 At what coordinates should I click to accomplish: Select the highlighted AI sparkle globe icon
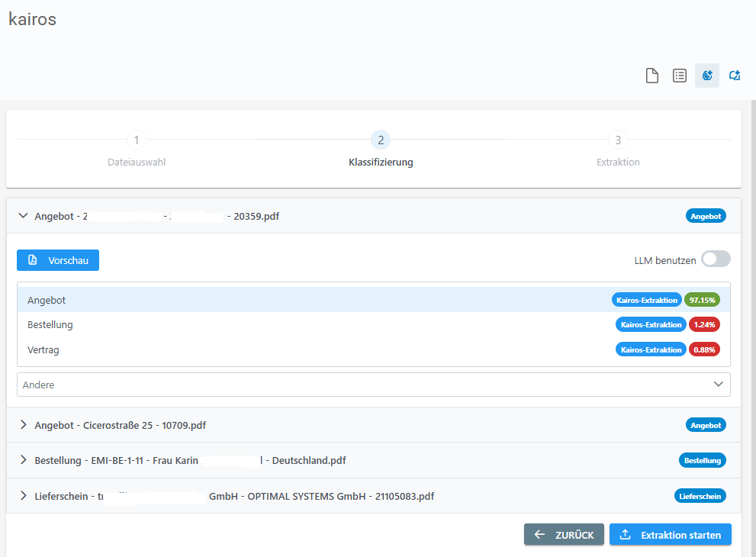click(707, 76)
